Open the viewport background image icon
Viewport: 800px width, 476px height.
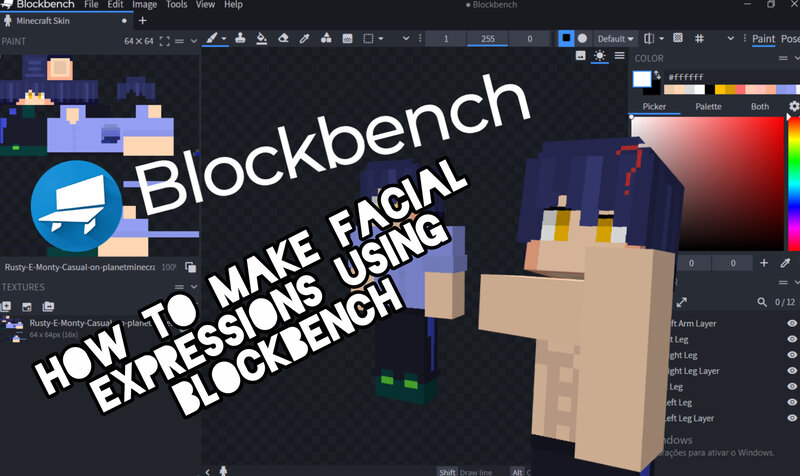coord(580,56)
